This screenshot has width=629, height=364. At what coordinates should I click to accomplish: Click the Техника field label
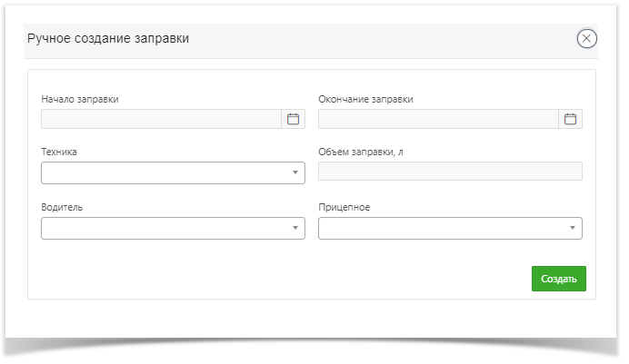tap(59, 152)
